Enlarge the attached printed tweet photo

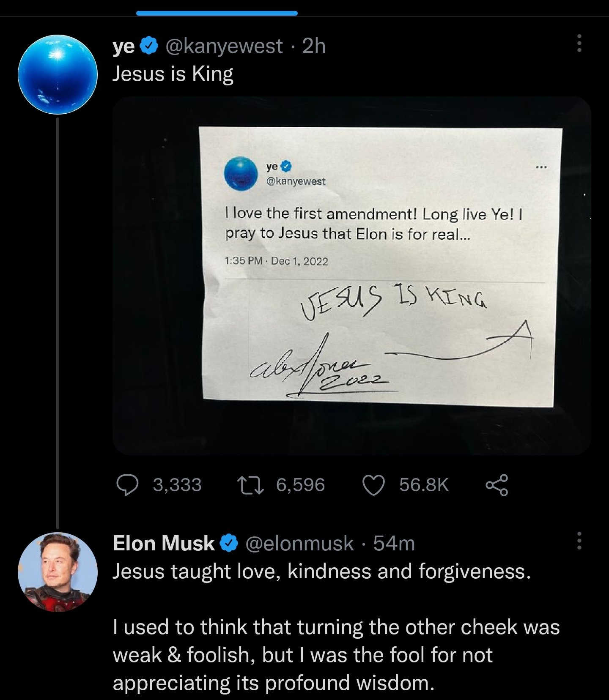pos(351,275)
